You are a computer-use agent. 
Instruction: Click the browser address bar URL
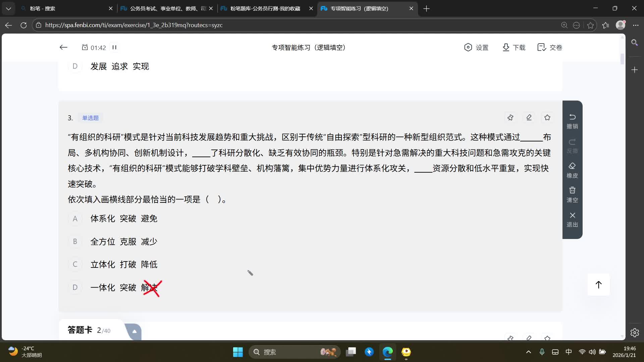coord(134,25)
